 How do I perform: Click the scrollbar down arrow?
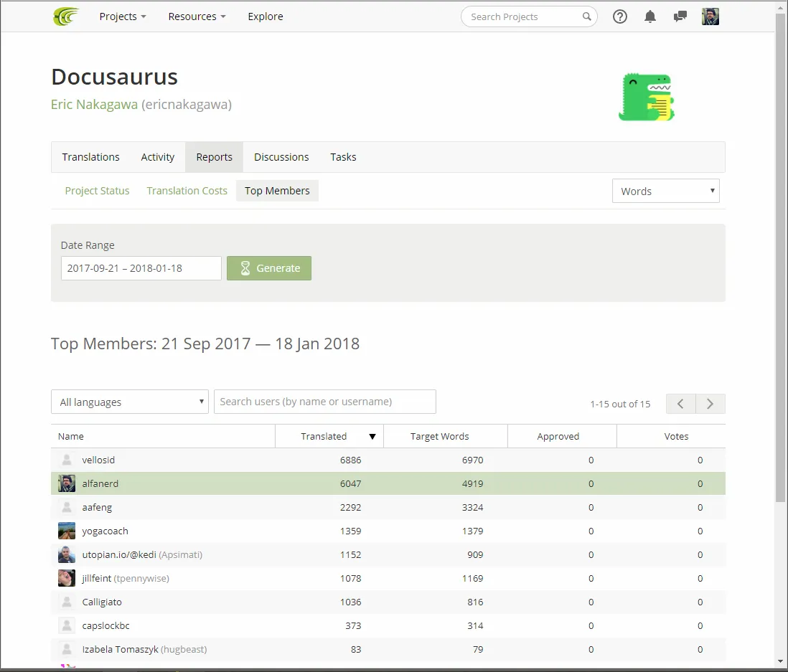click(780, 661)
